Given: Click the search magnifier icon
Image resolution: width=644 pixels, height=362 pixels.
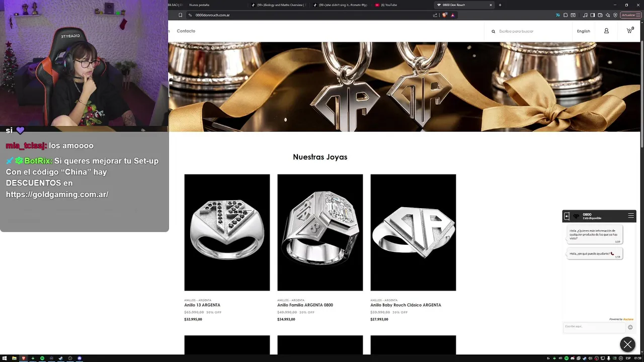Looking at the screenshot, I should coord(494,31).
